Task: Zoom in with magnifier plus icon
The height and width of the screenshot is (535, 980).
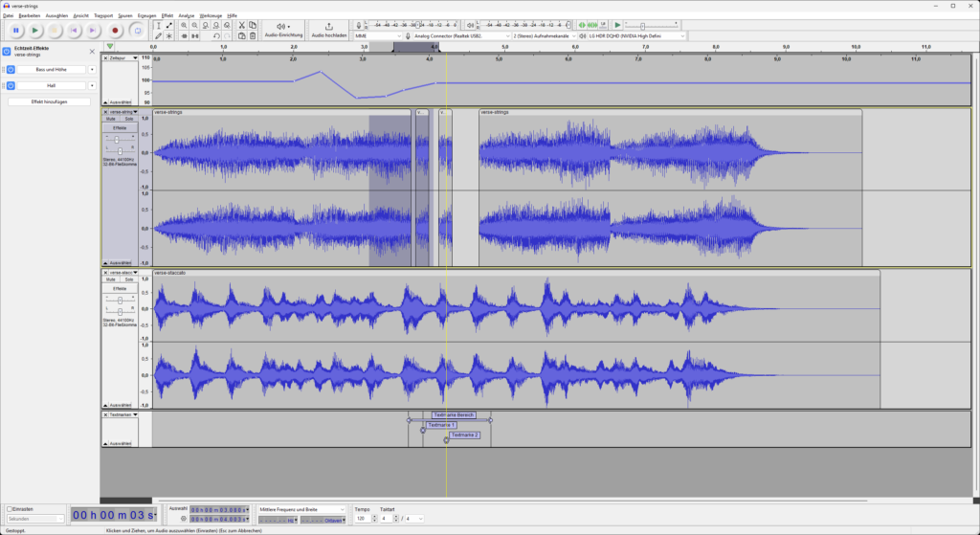Action: tap(184, 26)
